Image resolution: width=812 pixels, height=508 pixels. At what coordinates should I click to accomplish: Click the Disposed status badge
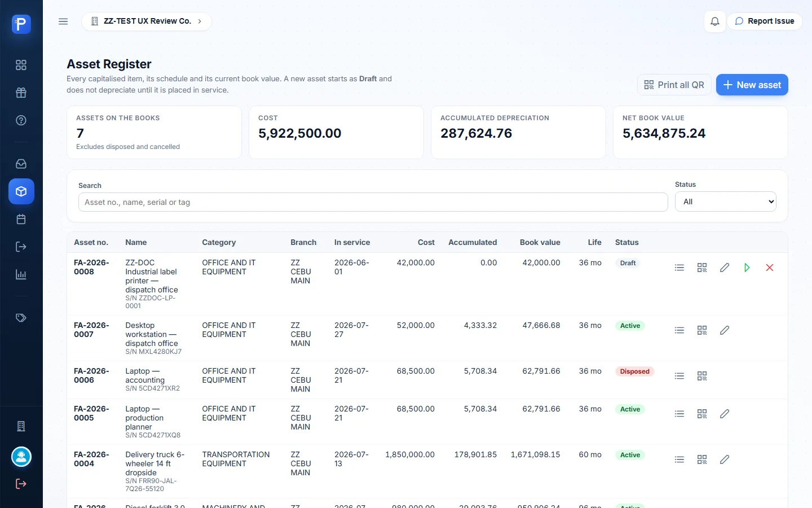pos(635,371)
